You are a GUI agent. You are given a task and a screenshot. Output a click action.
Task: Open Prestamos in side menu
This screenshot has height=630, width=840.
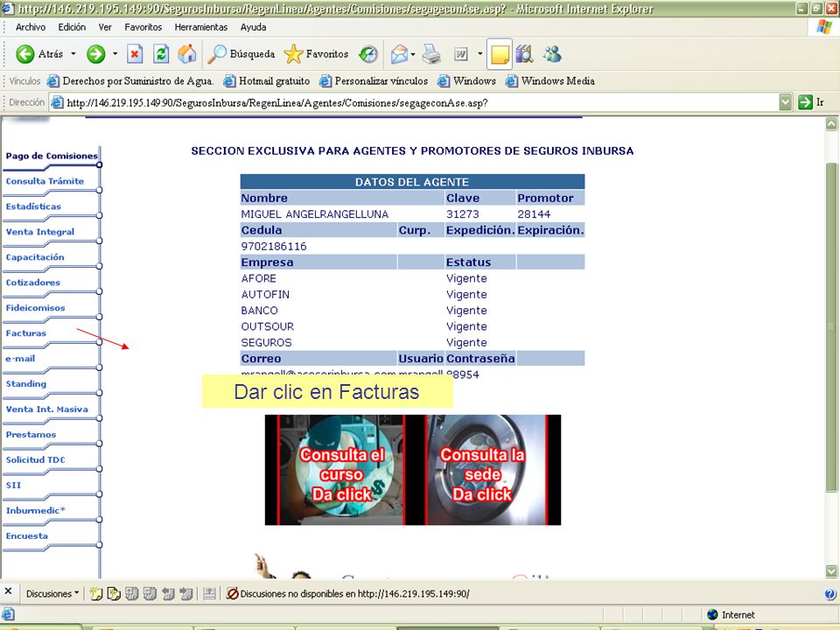tap(31, 435)
